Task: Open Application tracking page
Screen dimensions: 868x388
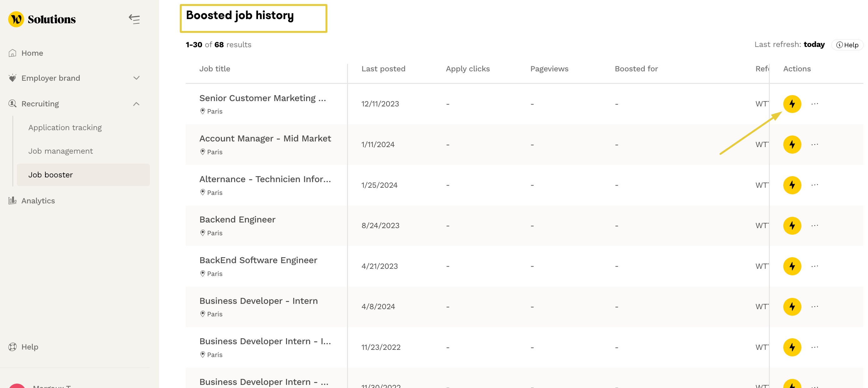Action: [x=65, y=127]
